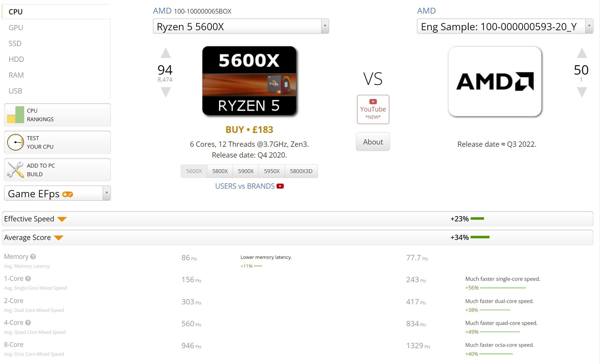The width and height of the screenshot is (600, 364).
Task: Click the 1-Core help question icon
Action: point(28,278)
